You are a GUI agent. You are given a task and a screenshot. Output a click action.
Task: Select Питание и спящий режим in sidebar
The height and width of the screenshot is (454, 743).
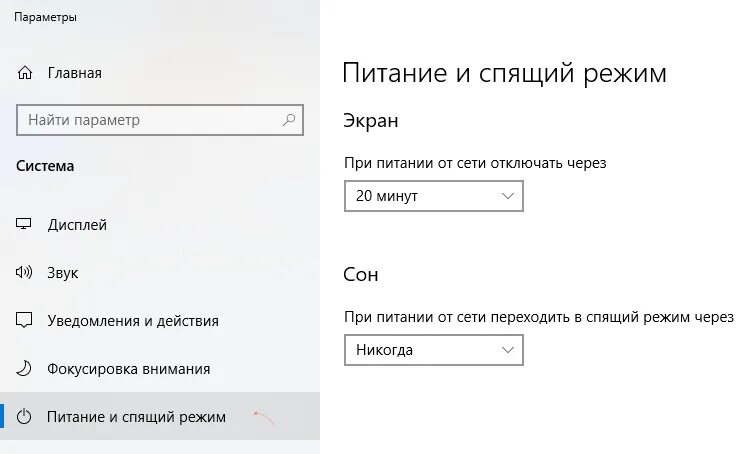[136, 417]
